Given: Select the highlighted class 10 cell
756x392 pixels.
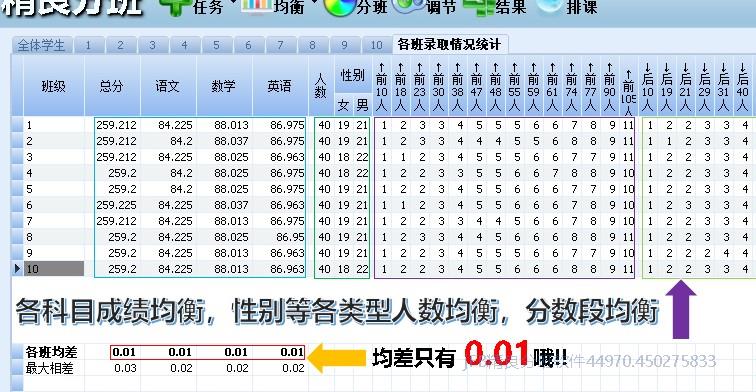Looking at the screenshot, I should (x=54, y=269).
